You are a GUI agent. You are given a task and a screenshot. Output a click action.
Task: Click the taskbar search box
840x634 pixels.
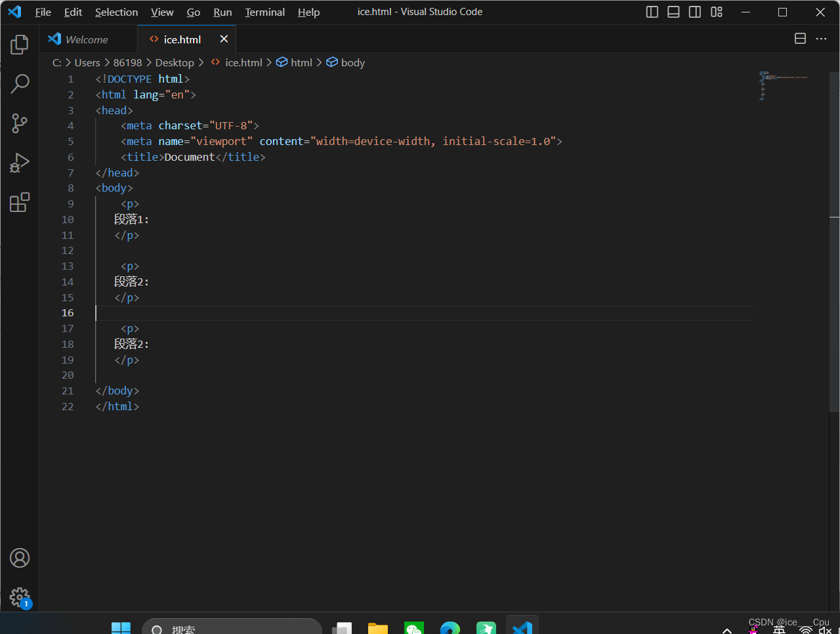(232, 627)
